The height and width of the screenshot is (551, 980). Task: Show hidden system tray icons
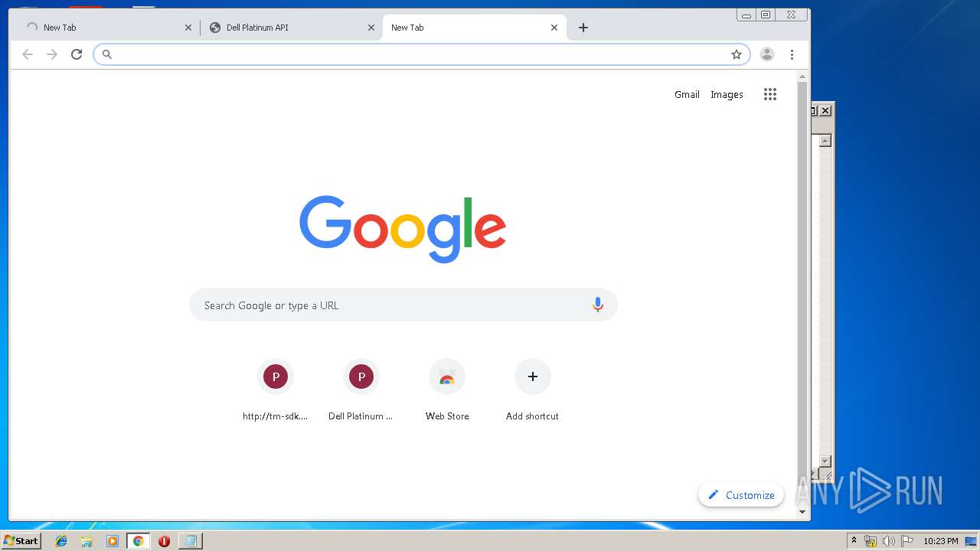(854, 541)
